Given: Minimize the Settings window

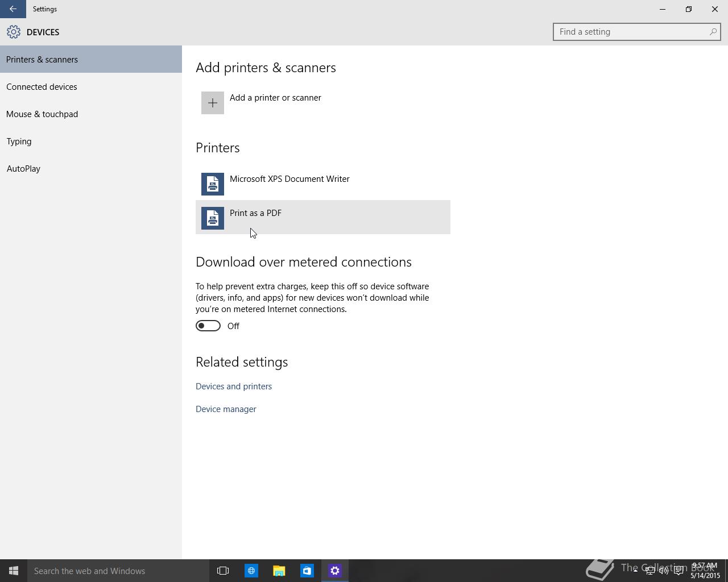Looking at the screenshot, I should (663, 9).
